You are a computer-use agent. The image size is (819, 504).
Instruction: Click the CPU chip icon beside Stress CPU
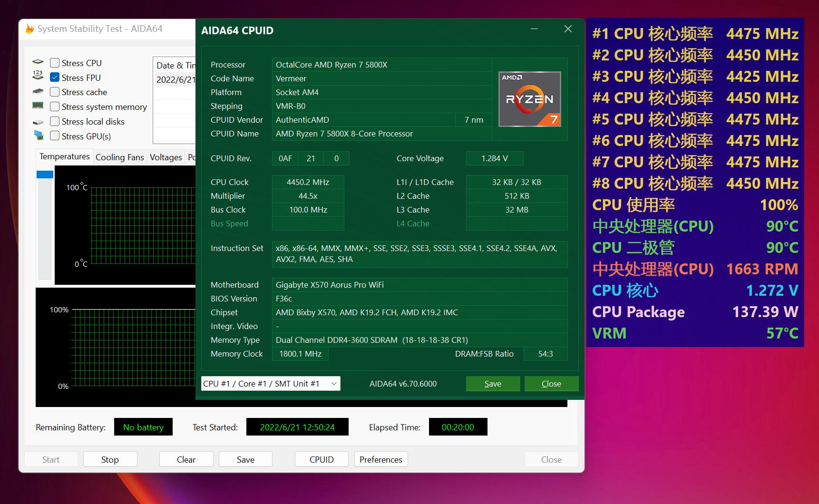pos(38,62)
